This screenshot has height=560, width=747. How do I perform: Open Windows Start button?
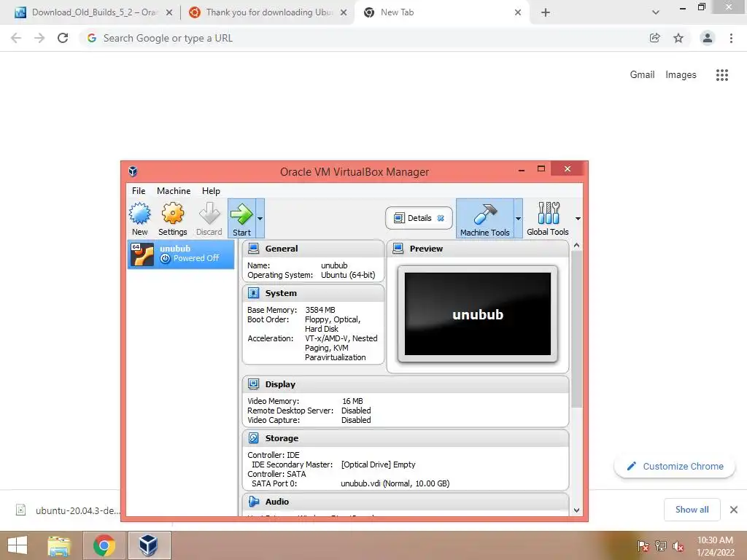coord(18,545)
